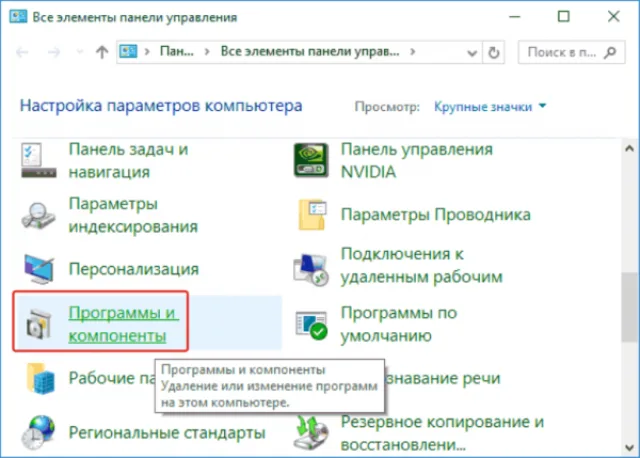Expand the address bar history dropdown
Viewport: 640px width, 458px height.
472,53
